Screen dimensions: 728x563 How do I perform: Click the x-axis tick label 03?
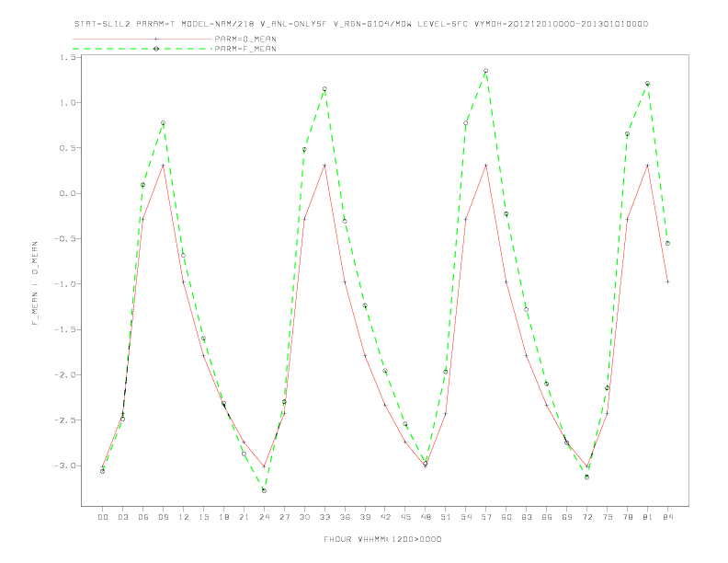[122, 517]
